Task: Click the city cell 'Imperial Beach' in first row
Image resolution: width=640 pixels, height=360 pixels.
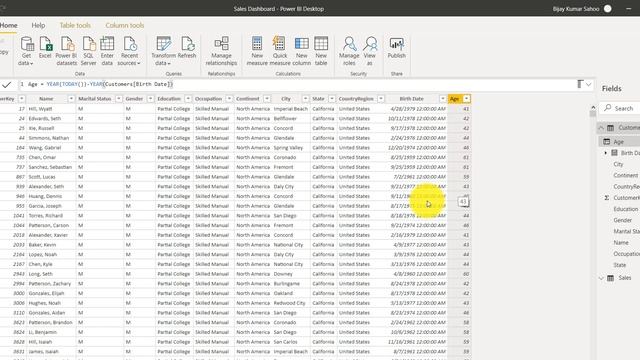Action: click(x=291, y=109)
